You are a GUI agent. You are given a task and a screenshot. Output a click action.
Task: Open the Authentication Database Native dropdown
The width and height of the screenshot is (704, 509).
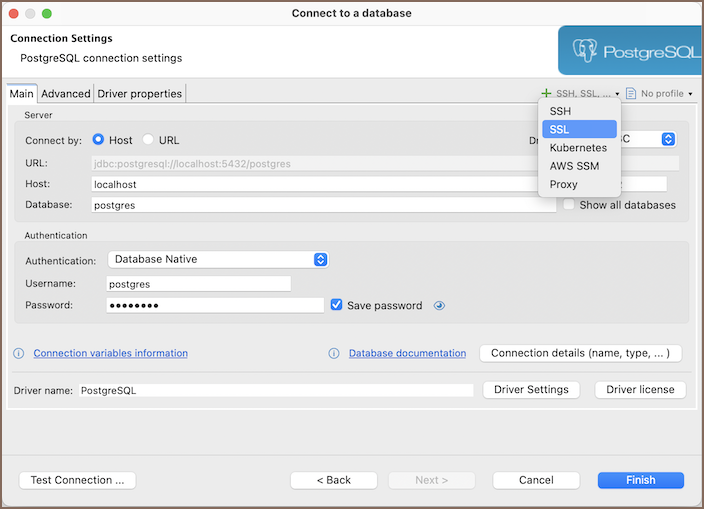pos(217,259)
